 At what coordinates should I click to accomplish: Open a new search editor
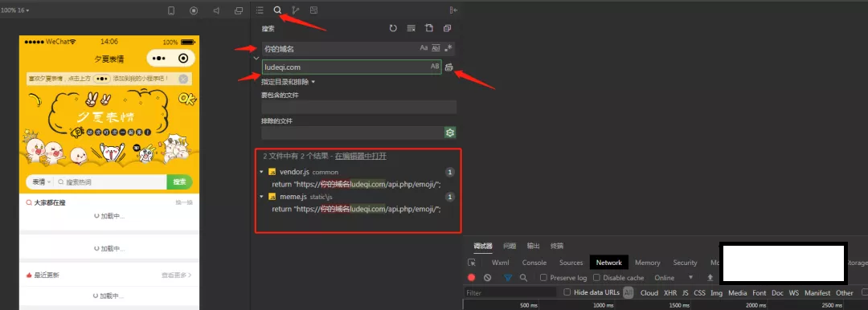click(429, 28)
